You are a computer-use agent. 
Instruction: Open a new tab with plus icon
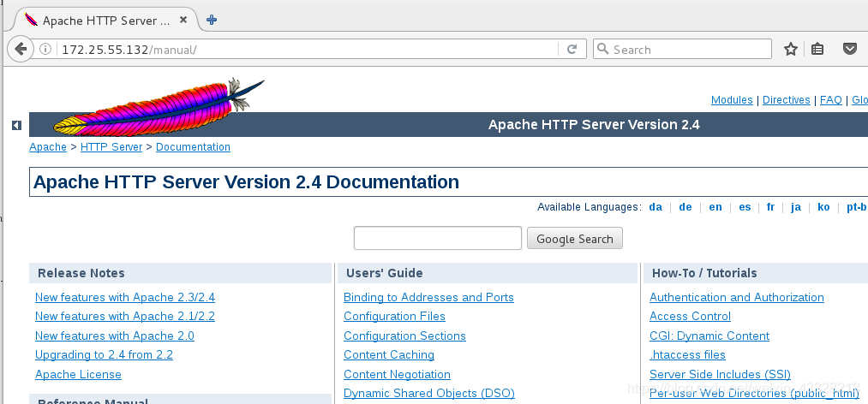click(x=212, y=21)
